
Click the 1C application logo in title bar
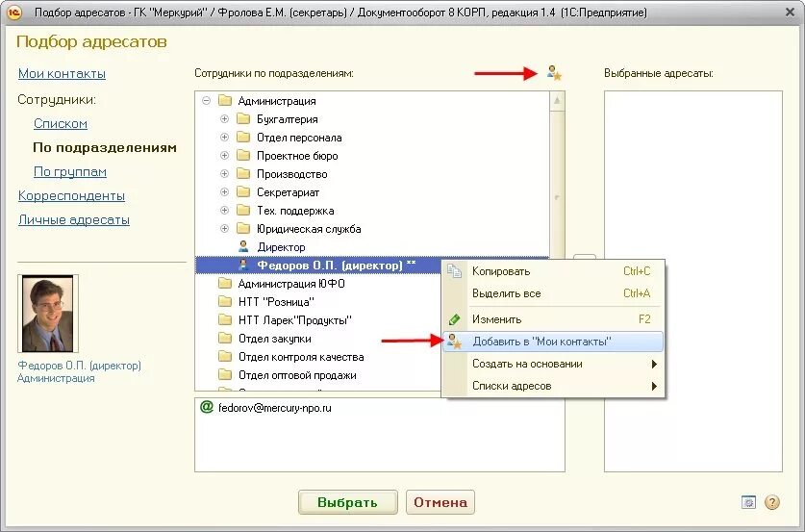[x=13, y=12]
